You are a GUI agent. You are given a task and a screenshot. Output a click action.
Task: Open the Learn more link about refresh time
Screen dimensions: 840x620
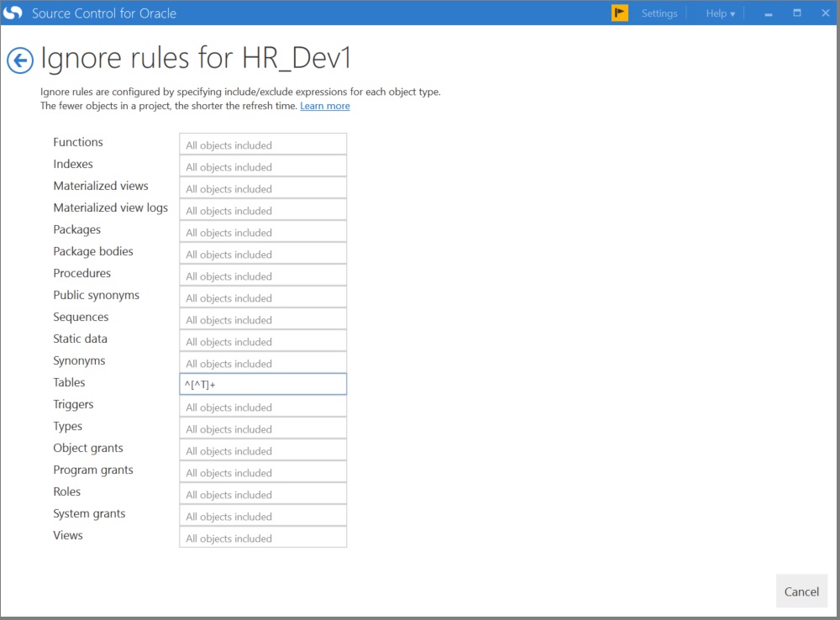pos(324,106)
